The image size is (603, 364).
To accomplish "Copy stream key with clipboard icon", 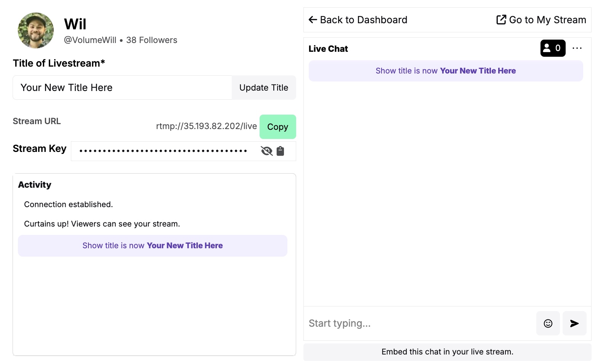I will 281,151.
